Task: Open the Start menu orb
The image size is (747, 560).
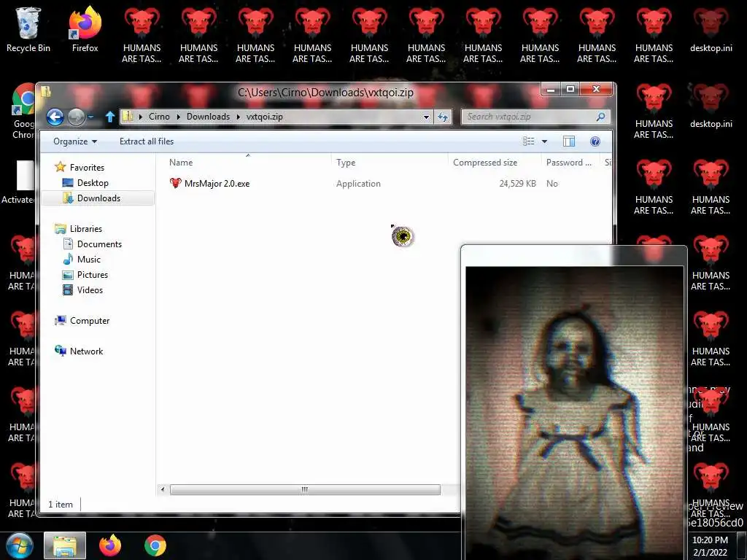Action: coord(20,545)
